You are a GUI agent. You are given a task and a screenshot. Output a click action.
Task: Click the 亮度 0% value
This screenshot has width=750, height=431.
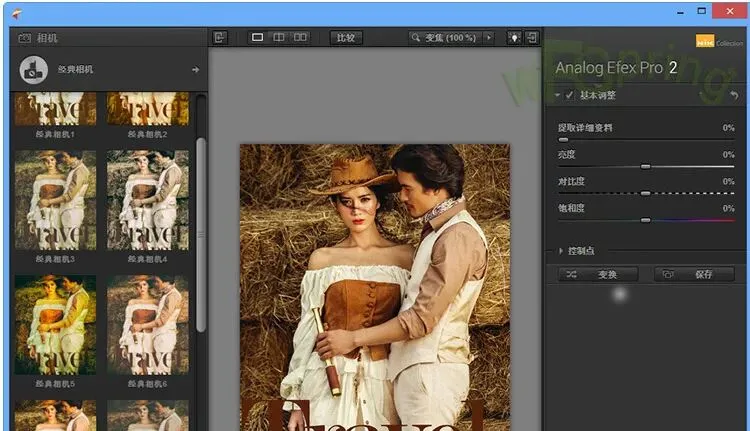(x=728, y=155)
